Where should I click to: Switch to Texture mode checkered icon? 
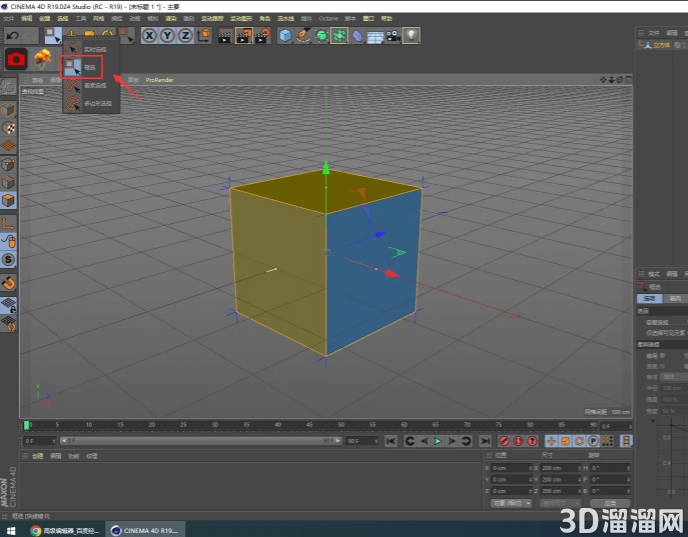click(8, 128)
